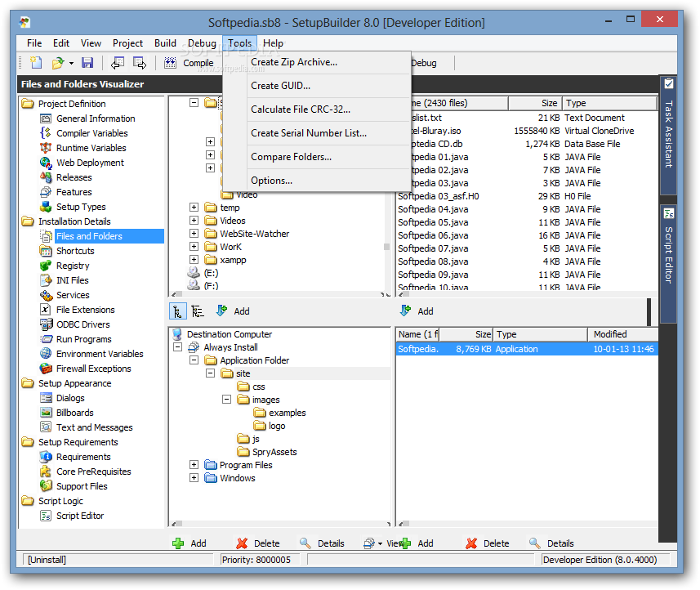Click the Compiler Variables icon

(x=46, y=133)
